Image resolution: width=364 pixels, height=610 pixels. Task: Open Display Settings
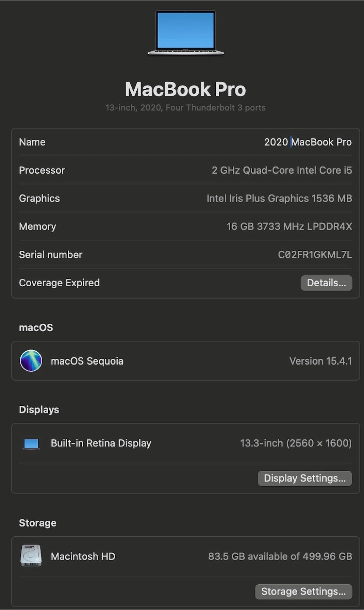pos(305,478)
